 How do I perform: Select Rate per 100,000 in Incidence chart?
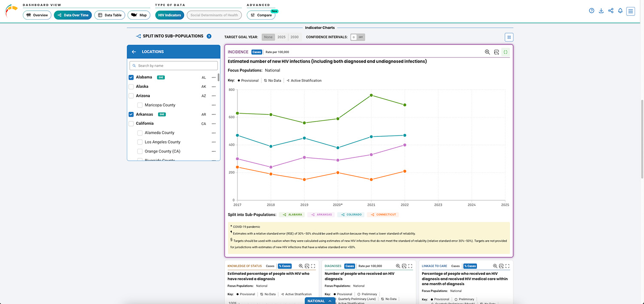277,52
